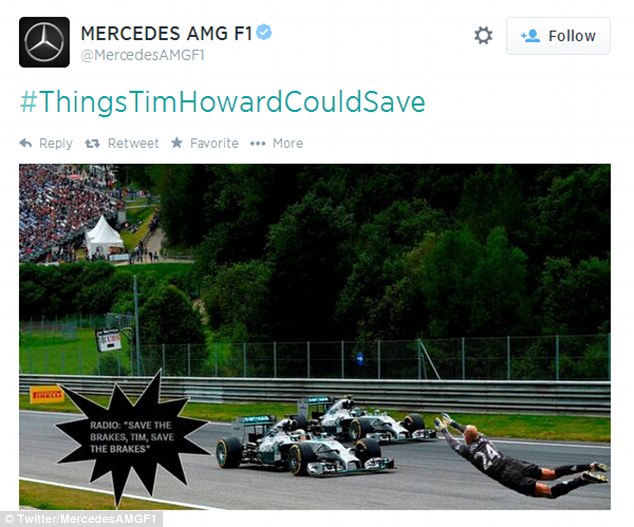
Task: Open the #ThingsTimHowardCouldSave hashtag
Action: 223,102
